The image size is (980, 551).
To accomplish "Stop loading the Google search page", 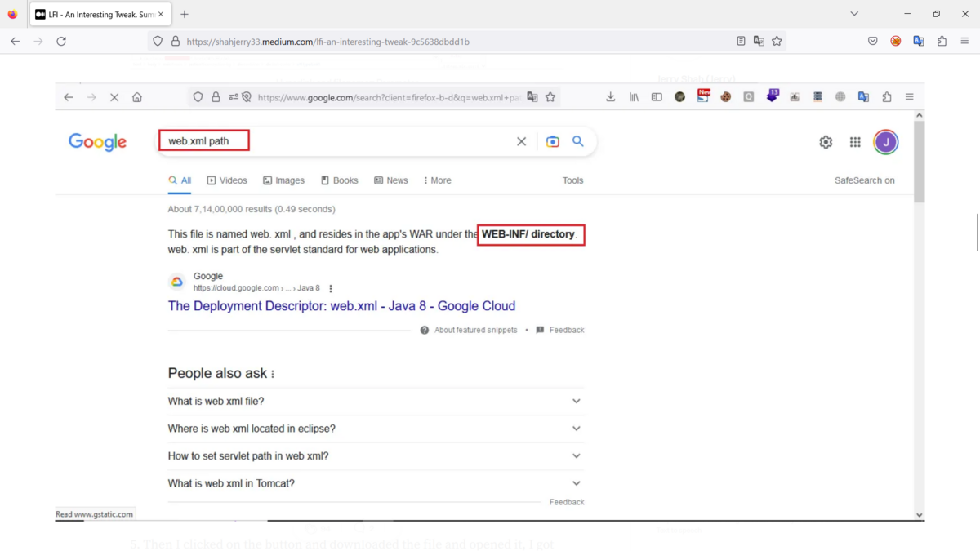I will point(114,97).
